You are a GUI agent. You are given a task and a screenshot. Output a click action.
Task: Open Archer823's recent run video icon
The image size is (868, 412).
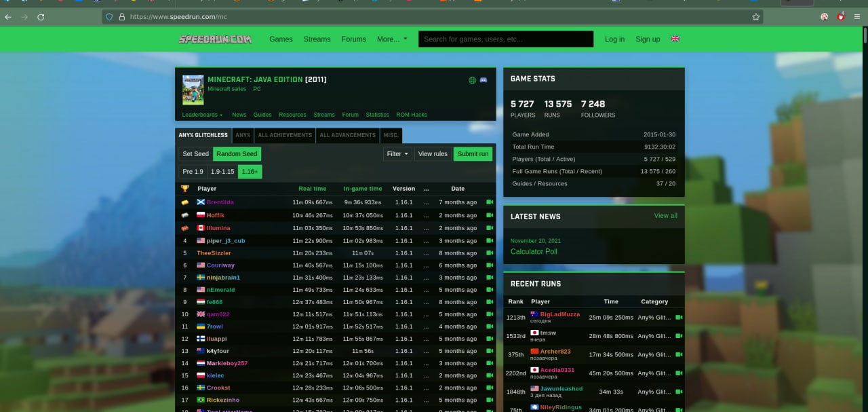(679, 354)
